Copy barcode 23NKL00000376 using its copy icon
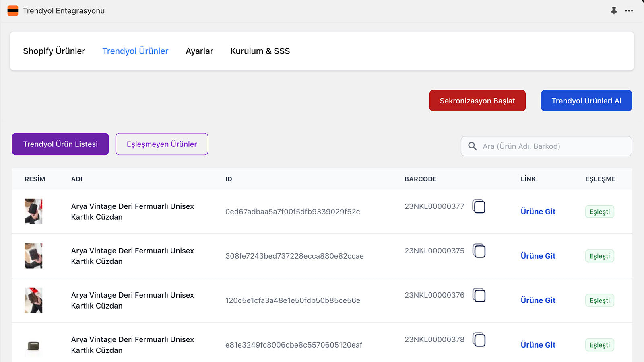 pyautogui.click(x=479, y=296)
